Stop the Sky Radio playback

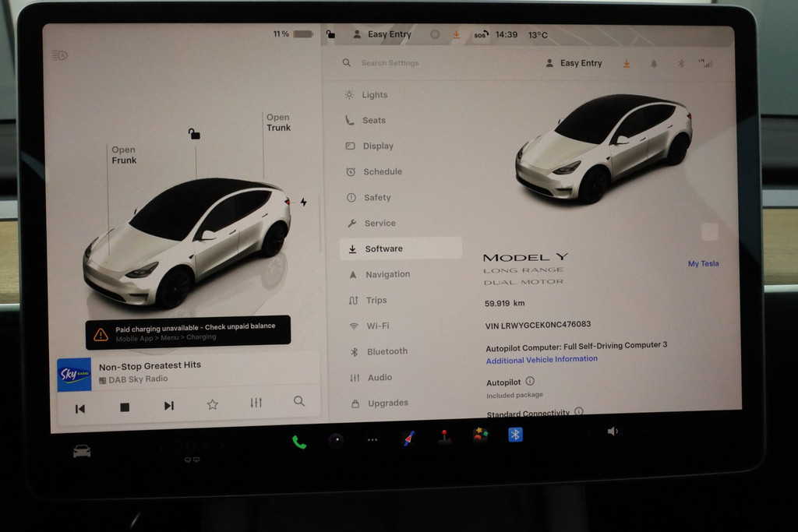(125, 407)
